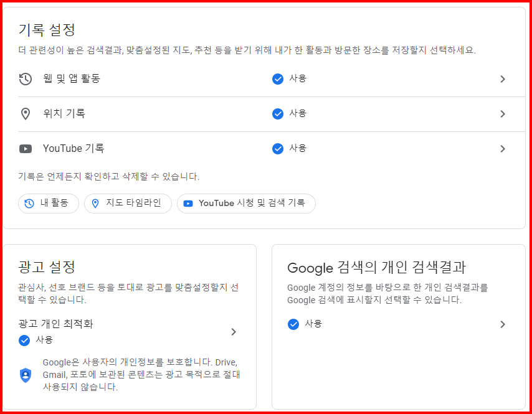Click the YouTube play icon beside YouTube 기록

26,149
